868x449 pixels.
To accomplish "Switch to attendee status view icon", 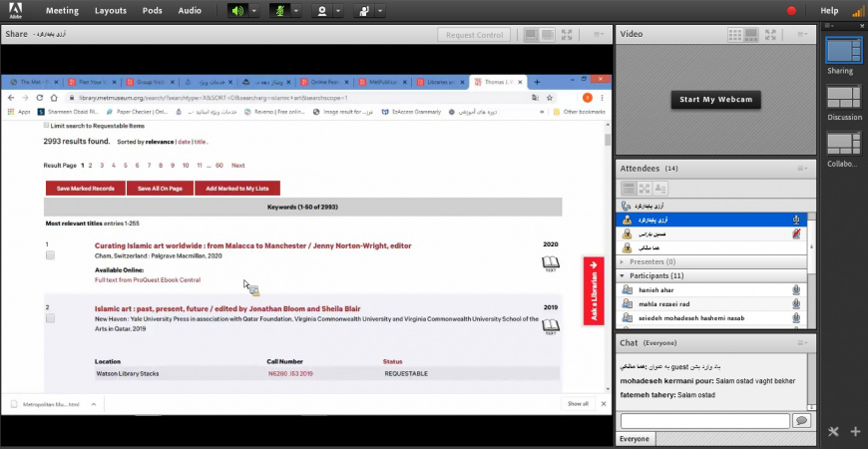I will 660,188.
